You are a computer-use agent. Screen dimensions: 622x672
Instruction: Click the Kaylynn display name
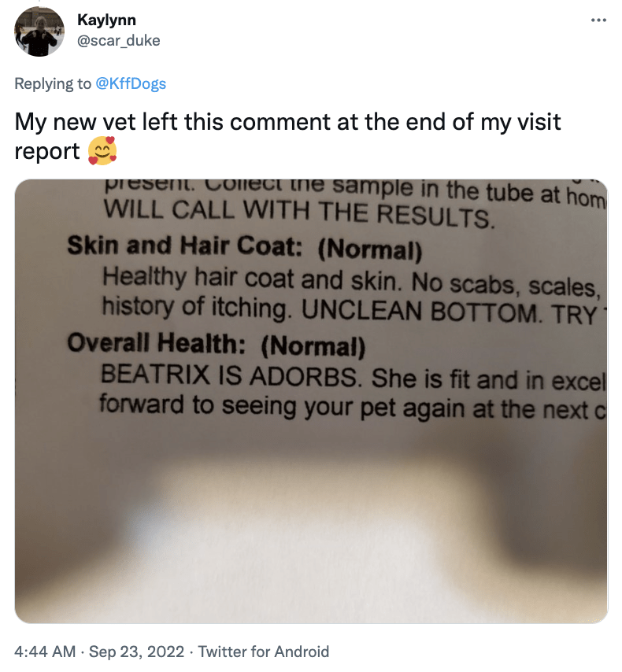[x=106, y=20]
